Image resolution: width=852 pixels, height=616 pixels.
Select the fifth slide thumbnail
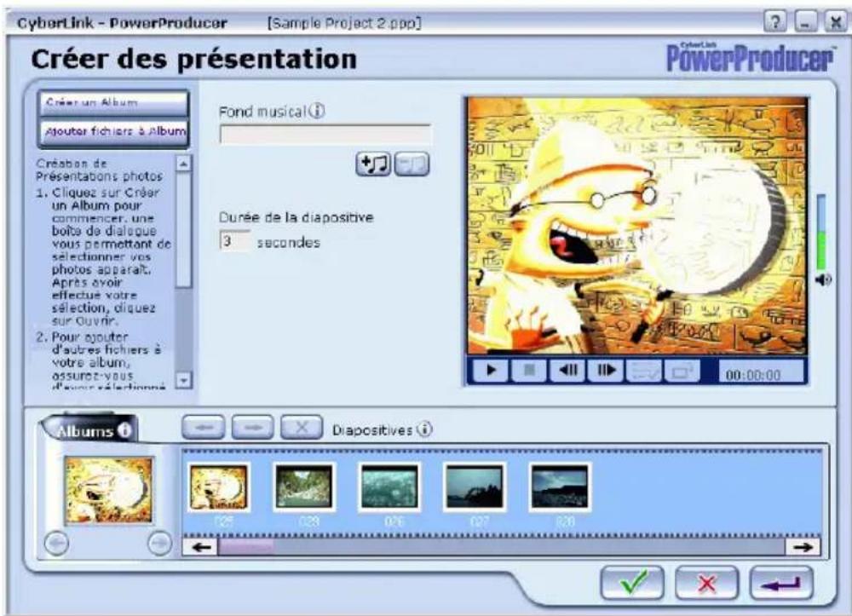tap(560, 487)
